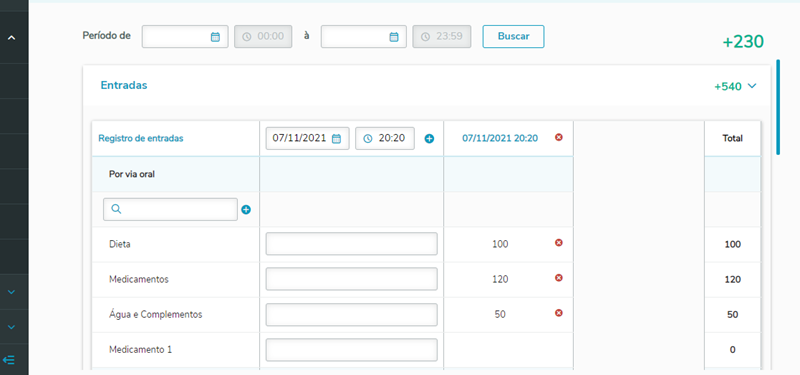The image size is (800, 375).
Task: Click the clock icon in 00:00 time field
Action: click(x=246, y=37)
